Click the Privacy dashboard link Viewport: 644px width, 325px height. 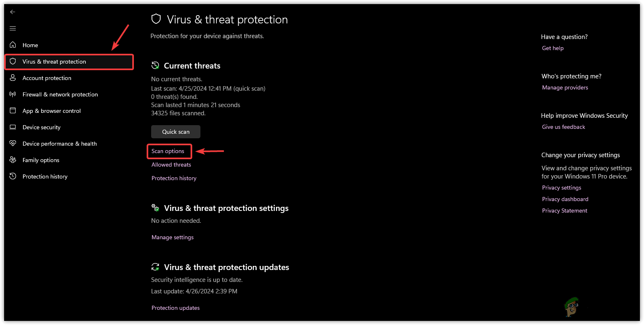[x=565, y=199]
